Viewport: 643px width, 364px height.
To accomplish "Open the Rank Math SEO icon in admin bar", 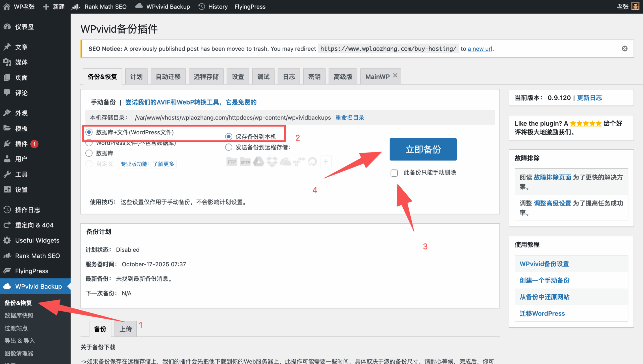I will [76, 7].
